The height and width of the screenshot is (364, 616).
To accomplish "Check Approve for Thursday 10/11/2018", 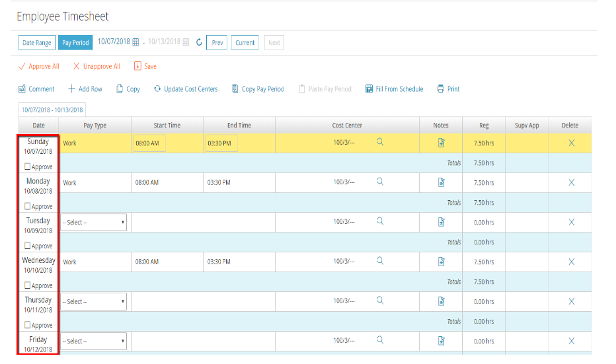I will 28,325.
